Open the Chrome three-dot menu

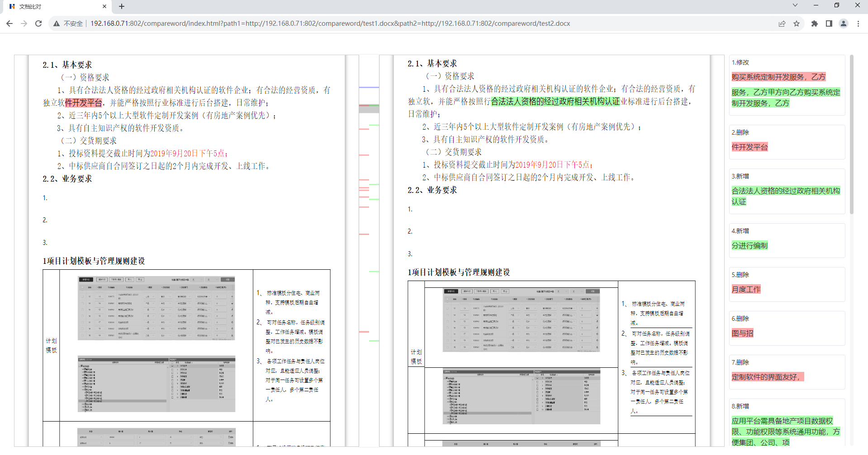(858, 23)
